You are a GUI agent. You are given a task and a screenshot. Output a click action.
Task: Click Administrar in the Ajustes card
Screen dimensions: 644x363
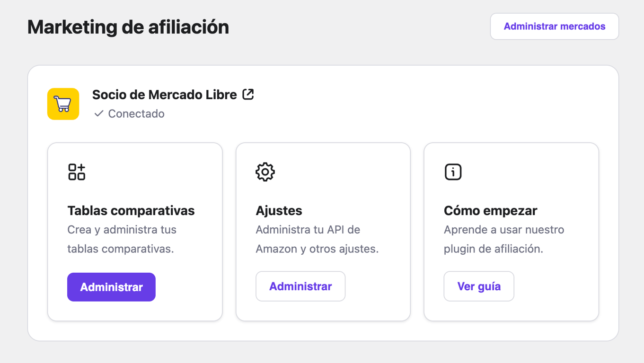click(x=300, y=286)
